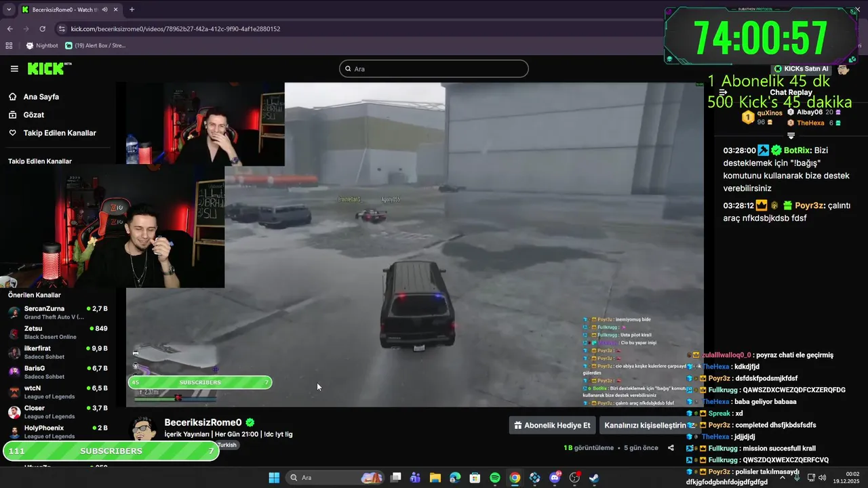Click the Abonelik Hediye Et button
The image size is (868, 488).
pyautogui.click(x=552, y=426)
